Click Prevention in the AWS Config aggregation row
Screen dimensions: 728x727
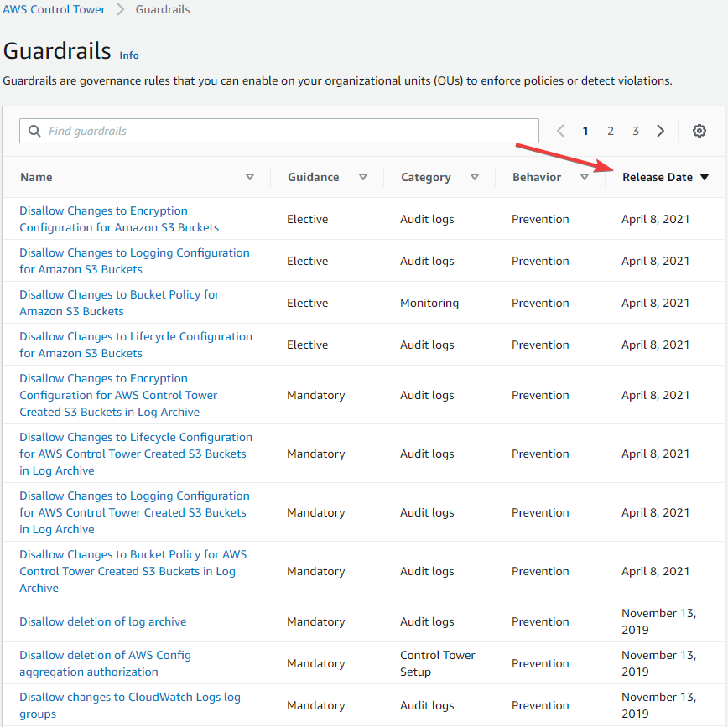click(540, 663)
